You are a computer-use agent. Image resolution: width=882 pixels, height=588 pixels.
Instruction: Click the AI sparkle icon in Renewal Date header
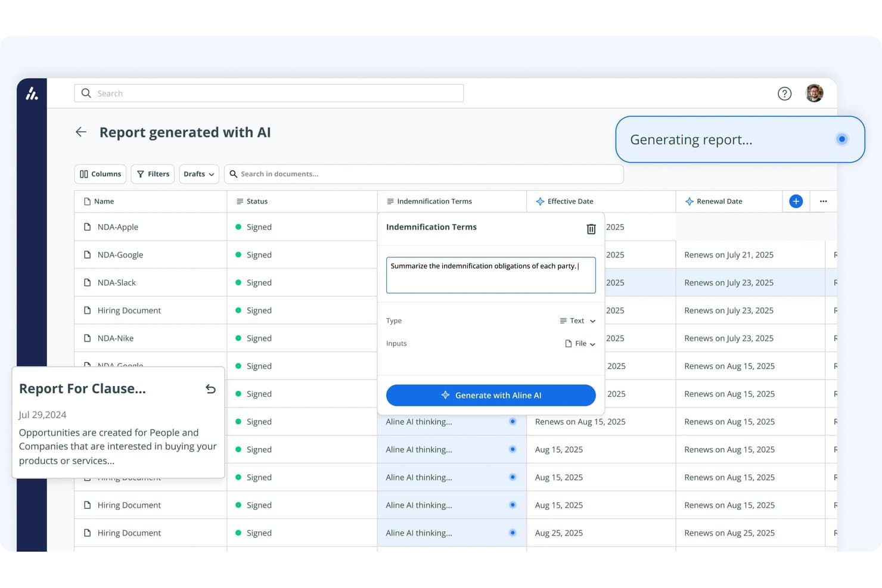point(689,201)
